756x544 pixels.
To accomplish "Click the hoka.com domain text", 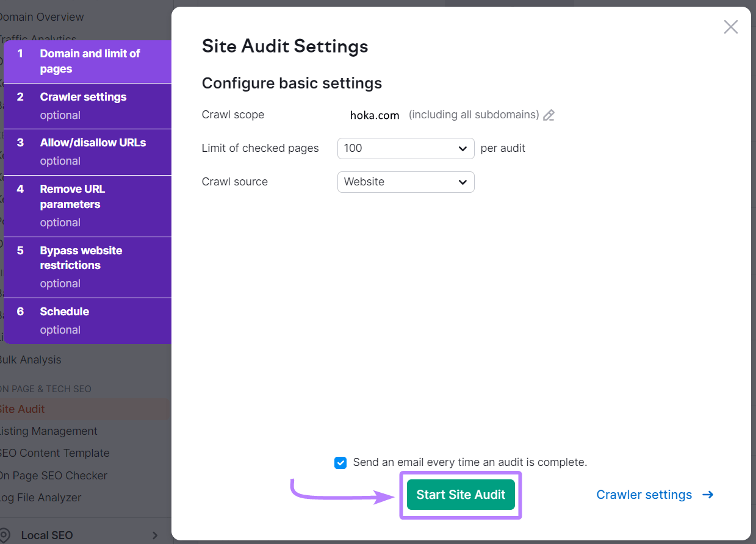I will pyautogui.click(x=374, y=115).
